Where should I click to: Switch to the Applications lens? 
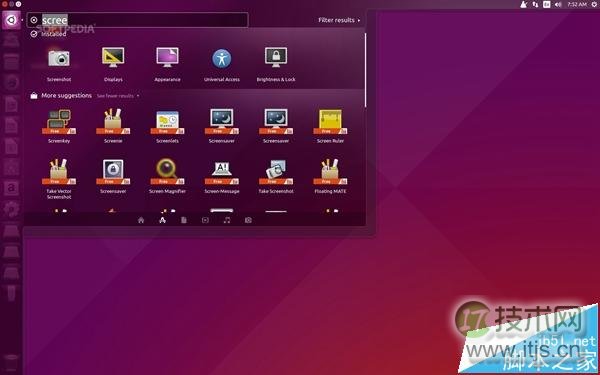pos(162,220)
